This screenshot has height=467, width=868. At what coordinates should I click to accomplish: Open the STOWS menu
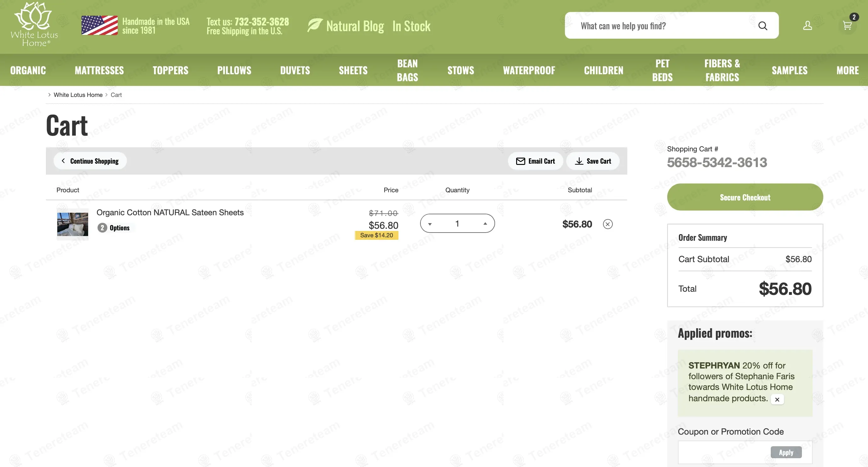tap(461, 70)
